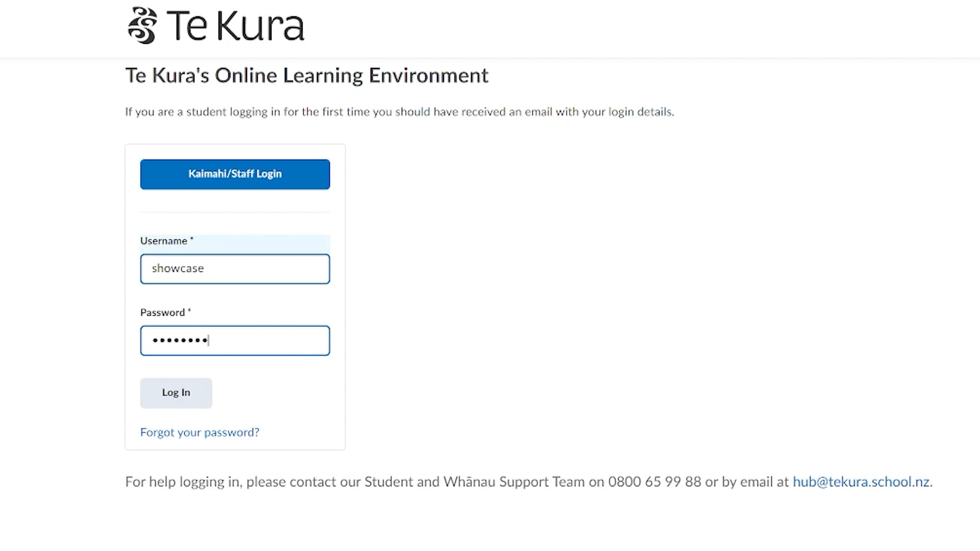The image size is (980, 551).
Task: Focus the Username input field
Action: coord(235,269)
